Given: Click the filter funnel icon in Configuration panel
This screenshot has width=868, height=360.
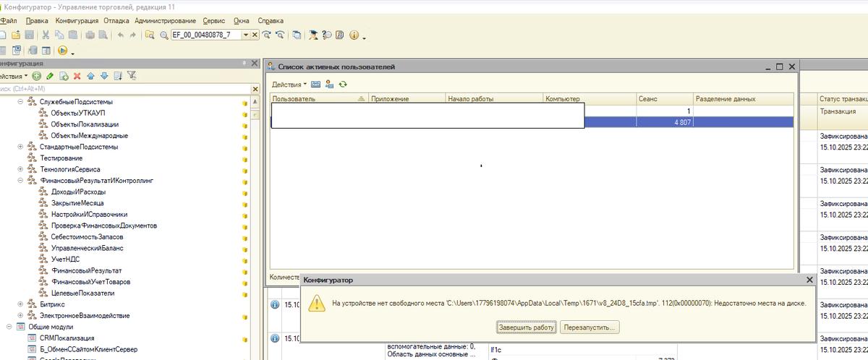Looking at the screenshot, I should [132, 75].
